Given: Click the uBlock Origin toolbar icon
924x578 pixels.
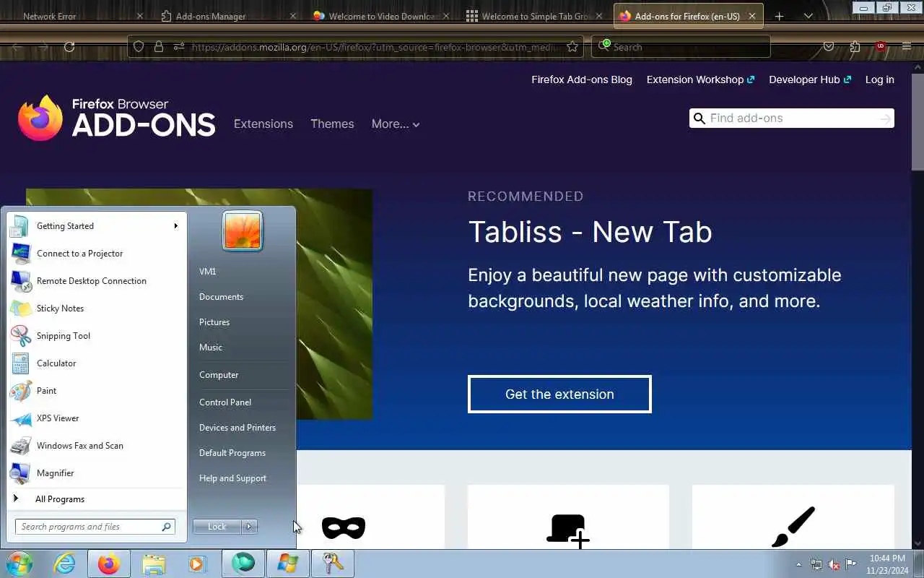Looking at the screenshot, I should pyautogui.click(x=880, y=47).
